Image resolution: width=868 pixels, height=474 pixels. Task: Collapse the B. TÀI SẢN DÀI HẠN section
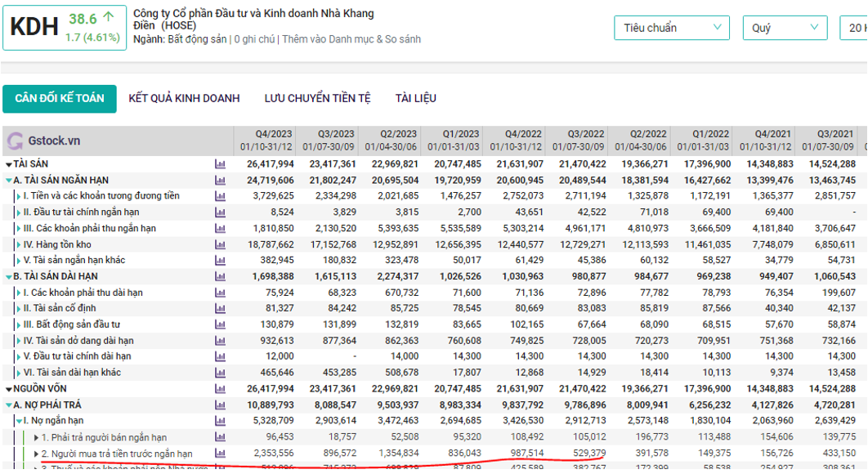tap(9, 277)
